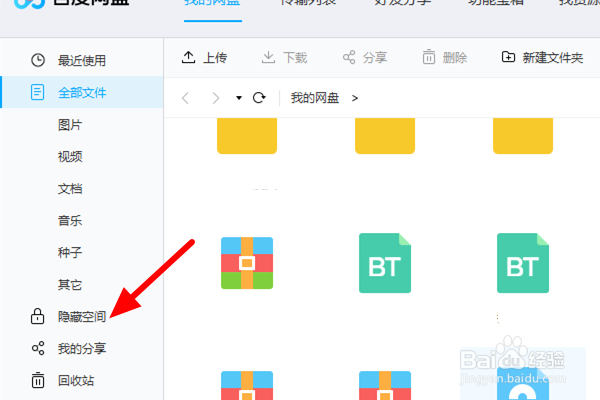Select the bottom-middle archive file

click(x=385, y=385)
